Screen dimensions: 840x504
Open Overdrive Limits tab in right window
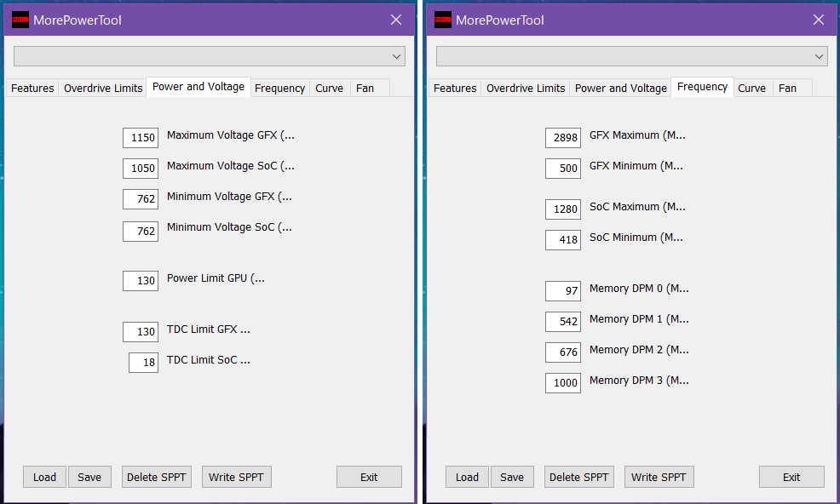click(x=526, y=88)
